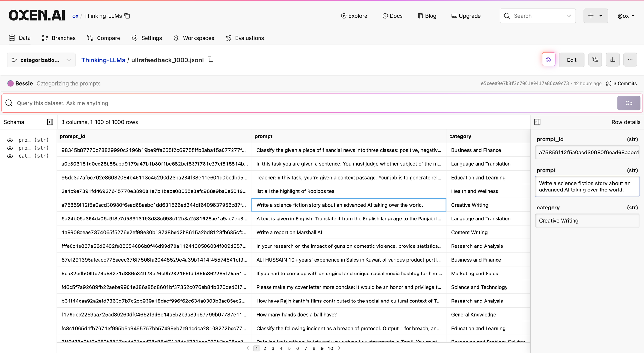Go to page 2 of results
Screen dimensions: 644x353
[265, 348]
